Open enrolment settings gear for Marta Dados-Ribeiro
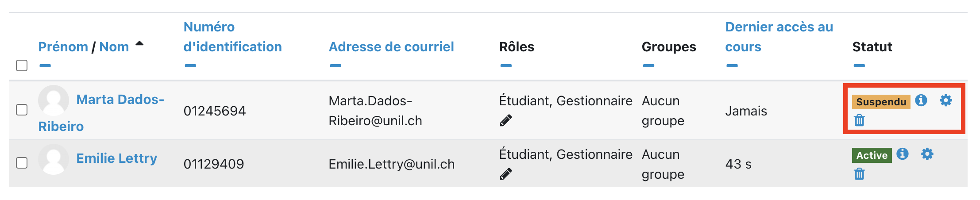Screen dimensions: 980x200 coord(945,100)
